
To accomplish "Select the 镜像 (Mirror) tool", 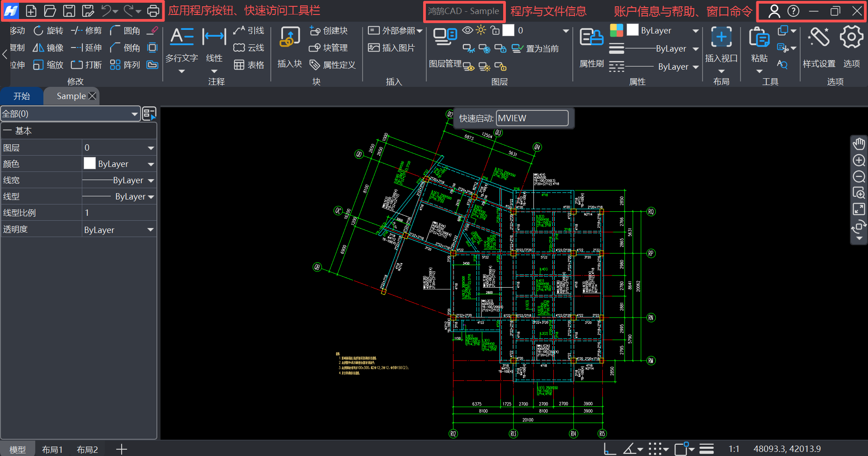I will point(48,47).
